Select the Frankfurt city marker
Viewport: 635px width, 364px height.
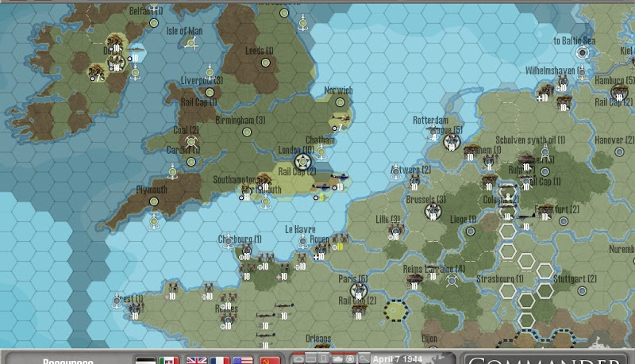[564, 220]
